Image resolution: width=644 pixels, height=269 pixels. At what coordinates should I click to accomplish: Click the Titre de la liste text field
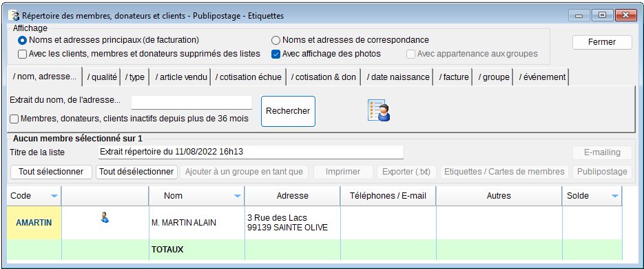[251, 152]
